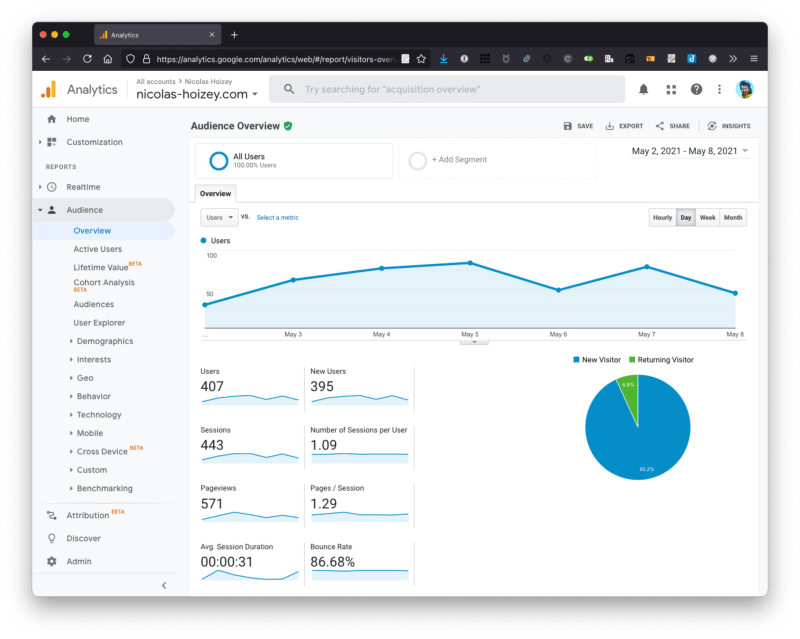Click the Export download icon
Screen dimensions: 800x639
tap(609, 126)
